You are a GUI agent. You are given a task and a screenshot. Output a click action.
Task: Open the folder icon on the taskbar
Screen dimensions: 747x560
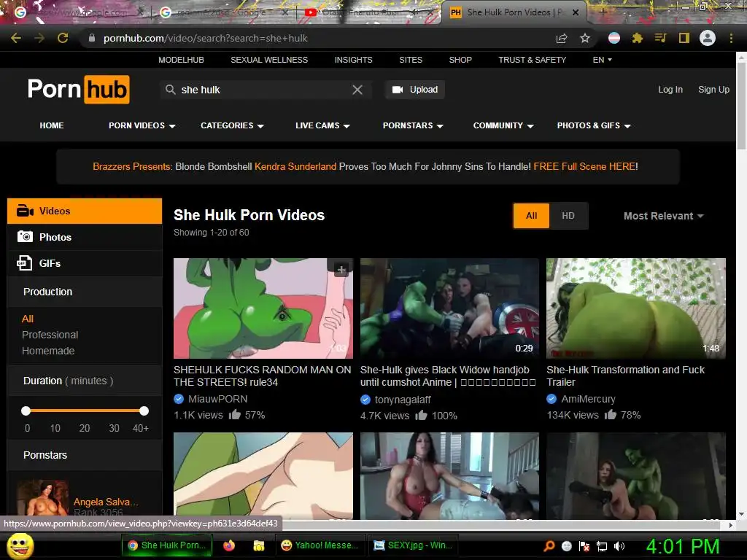[x=259, y=545]
